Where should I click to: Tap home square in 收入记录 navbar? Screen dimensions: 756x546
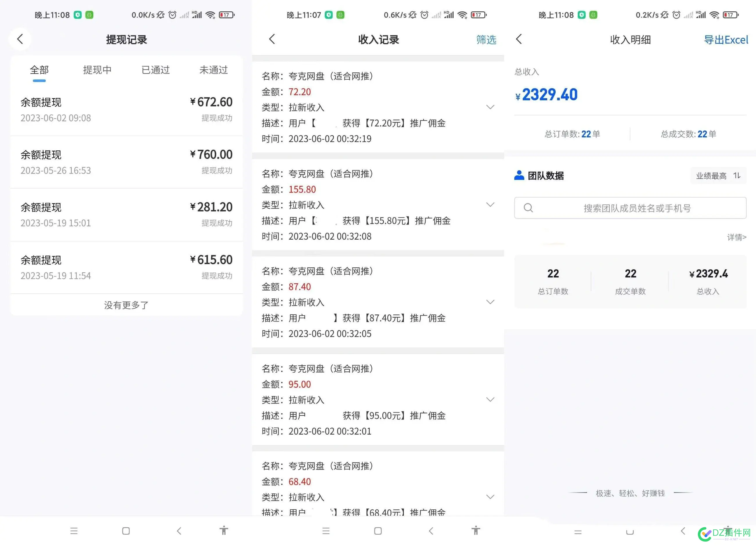[x=378, y=531]
